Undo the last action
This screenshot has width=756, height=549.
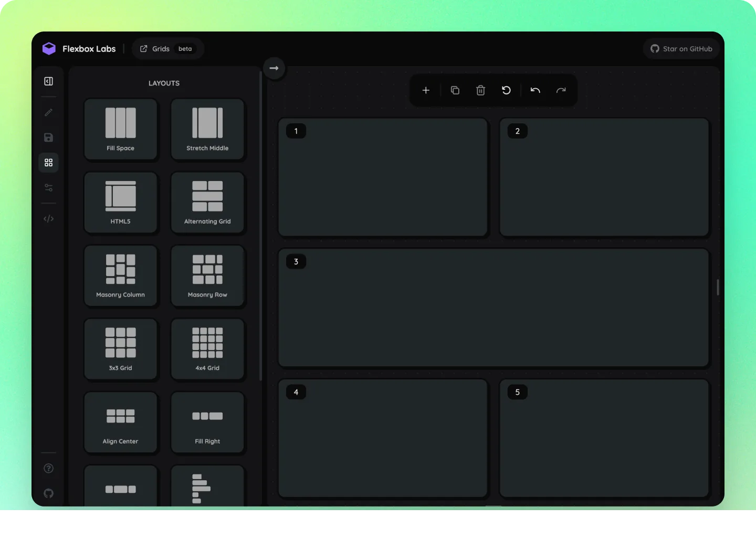point(535,90)
